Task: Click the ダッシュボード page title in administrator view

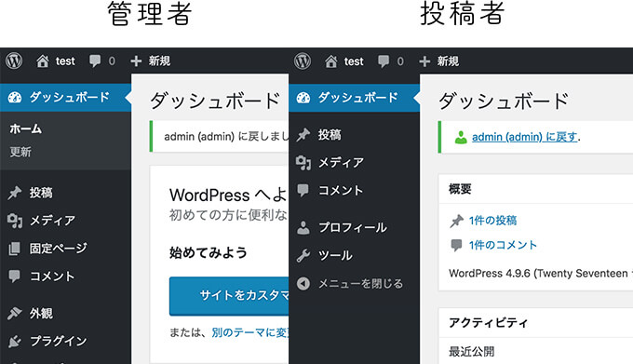Action: click(x=215, y=101)
